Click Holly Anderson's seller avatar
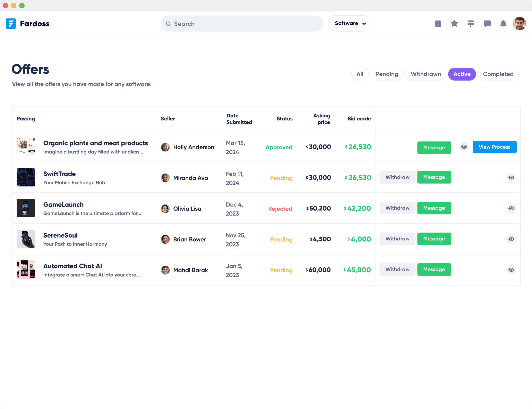The image size is (532, 409). [x=165, y=147]
